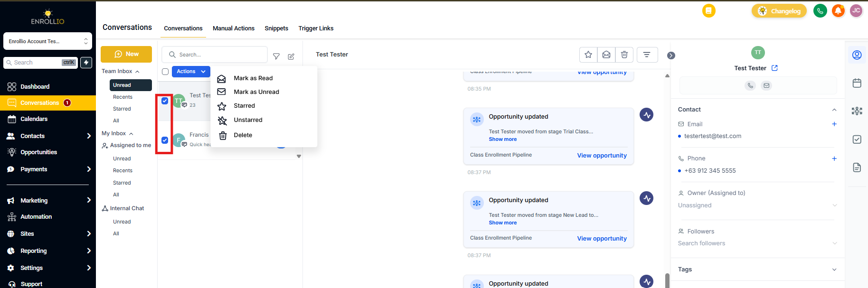Open contact details sidebar icon
The image size is (868, 288).
pyautogui.click(x=857, y=55)
